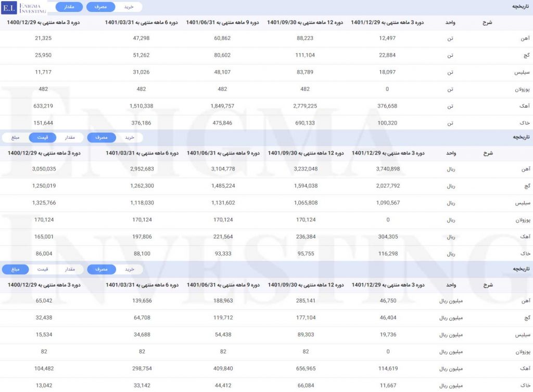Switch middle table to مبلغ view
The height and width of the screenshot is (392, 533).
16,138
